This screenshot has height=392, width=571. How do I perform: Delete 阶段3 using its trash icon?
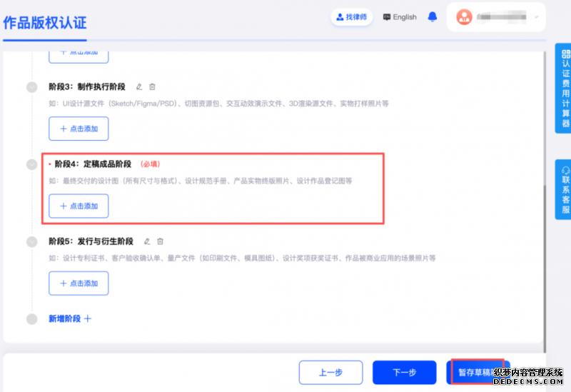tap(152, 87)
